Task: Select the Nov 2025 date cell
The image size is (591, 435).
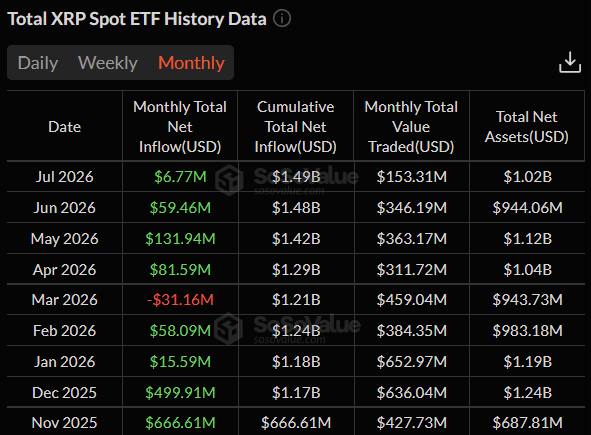Action: [64, 423]
